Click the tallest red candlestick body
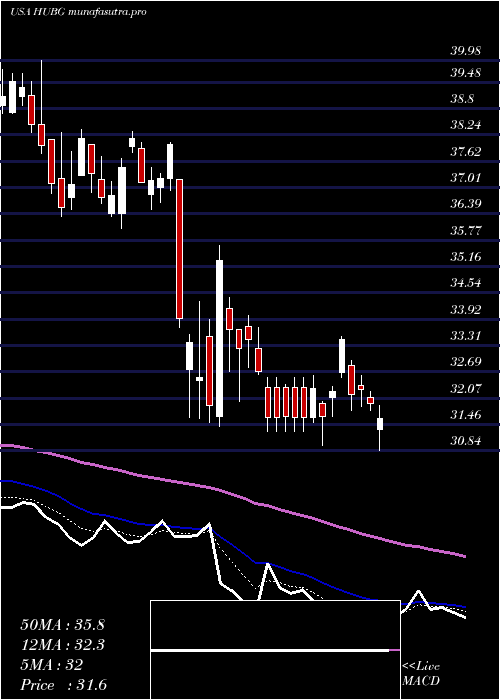This screenshot has height=700, width=500. click(x=179, y=249)
